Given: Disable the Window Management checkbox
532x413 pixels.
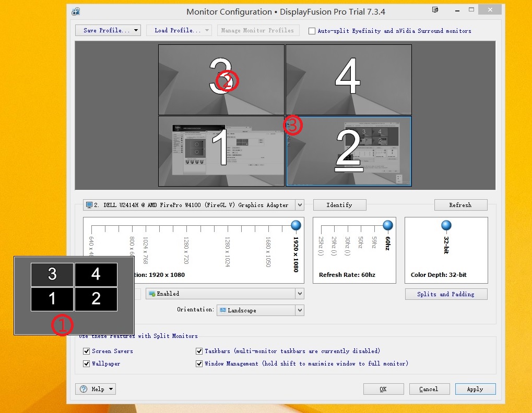Looking at the screenshot, I should click(199, 364).
